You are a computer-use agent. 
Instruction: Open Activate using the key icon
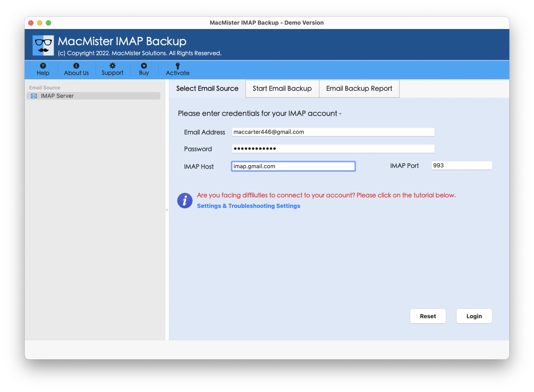(x=177, y=66)
